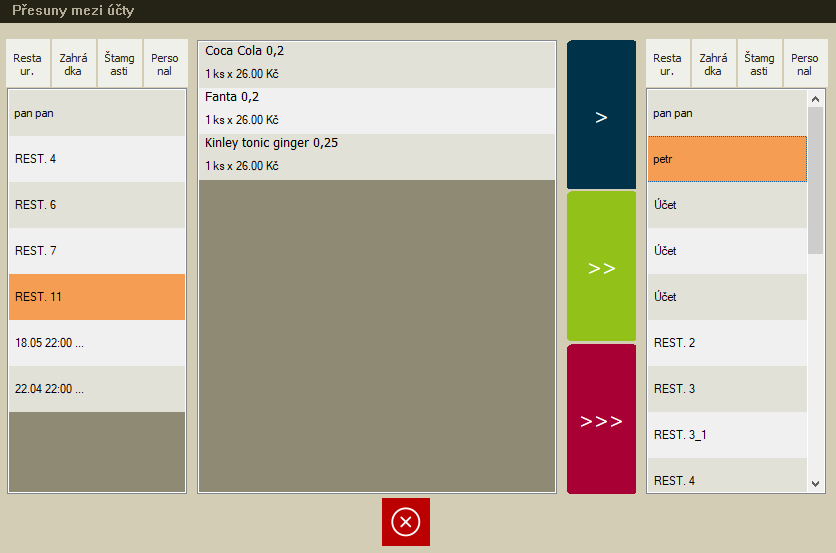Select the Fanta 0,2 item

[376, 109]
